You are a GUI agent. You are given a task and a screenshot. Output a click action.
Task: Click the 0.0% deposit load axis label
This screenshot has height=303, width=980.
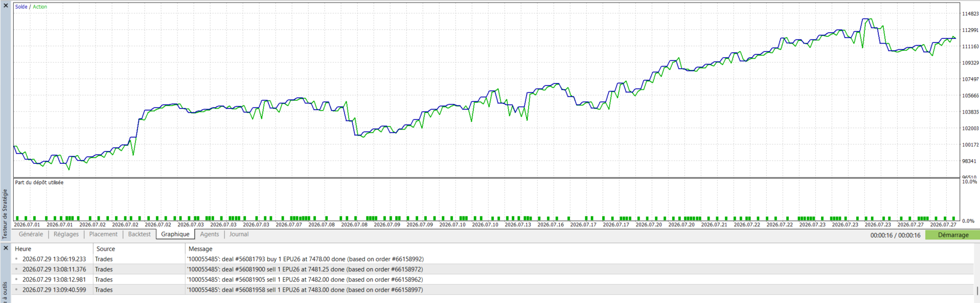[x=968, y=221]
